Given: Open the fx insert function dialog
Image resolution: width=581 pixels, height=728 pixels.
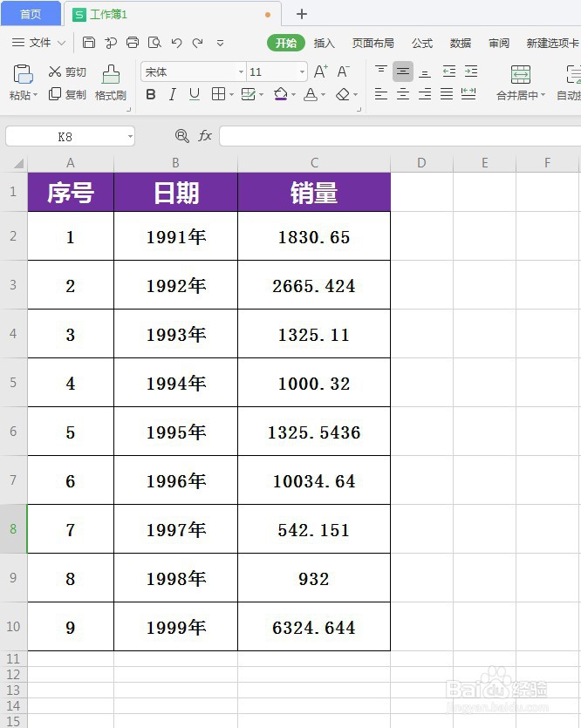Looking at the screenshot, I should 205,135.
